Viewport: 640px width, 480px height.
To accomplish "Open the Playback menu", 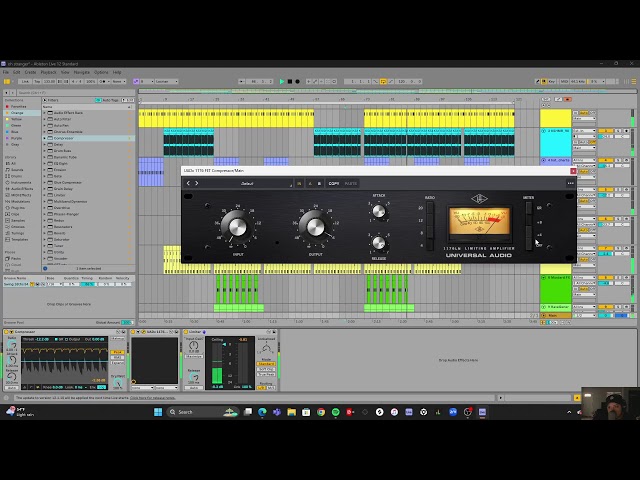I will 49,72.
